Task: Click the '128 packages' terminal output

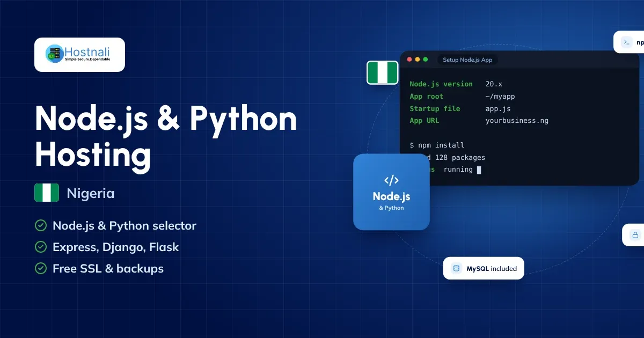Action: pos(460,158)
